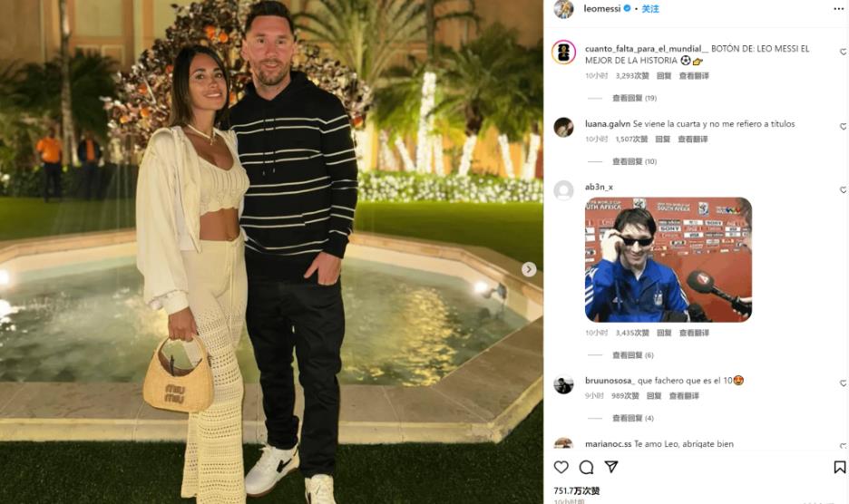The height and width of the screenshot is (504, 849).
Task: Save post with bookmark icon
Action: point(839,467)
